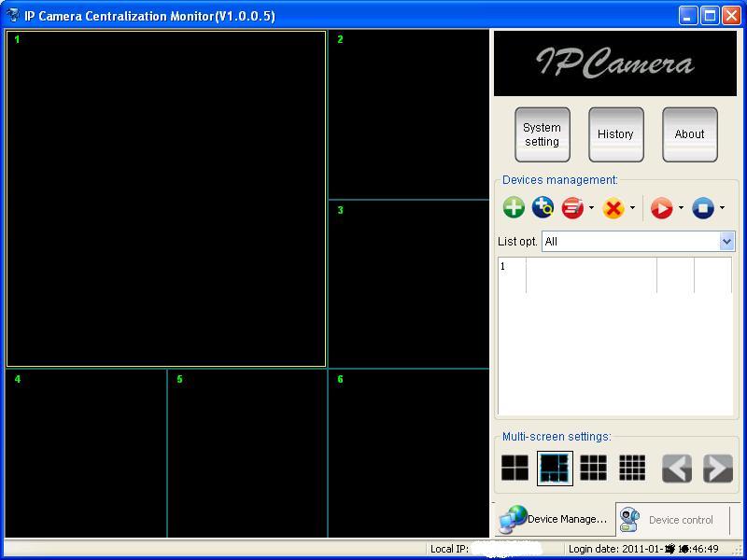Switch to the Device control tab
Viewport: 747px width, 560px height.
(x=682, y=520)
